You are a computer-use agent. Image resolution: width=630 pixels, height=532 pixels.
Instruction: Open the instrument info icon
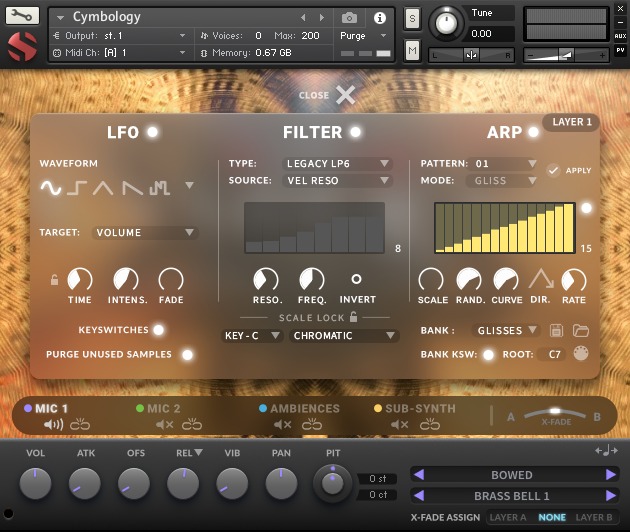380,18
